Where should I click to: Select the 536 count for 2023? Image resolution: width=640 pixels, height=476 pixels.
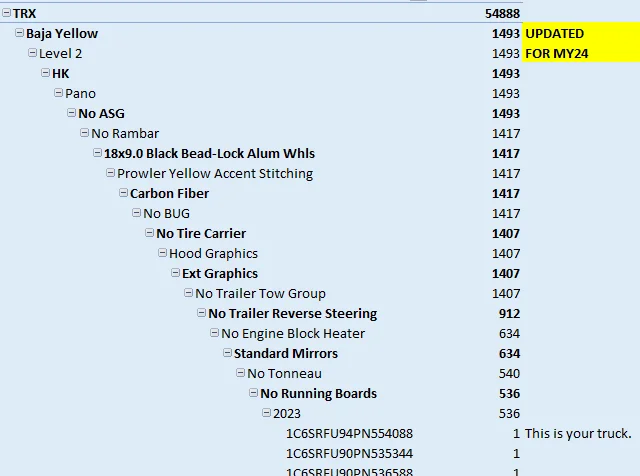point(509,414)
